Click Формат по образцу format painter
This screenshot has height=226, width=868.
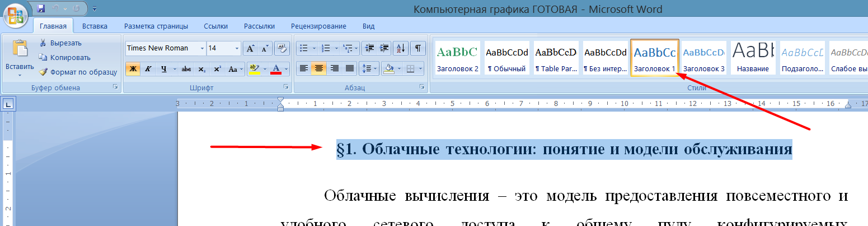[x=77, y=72]
